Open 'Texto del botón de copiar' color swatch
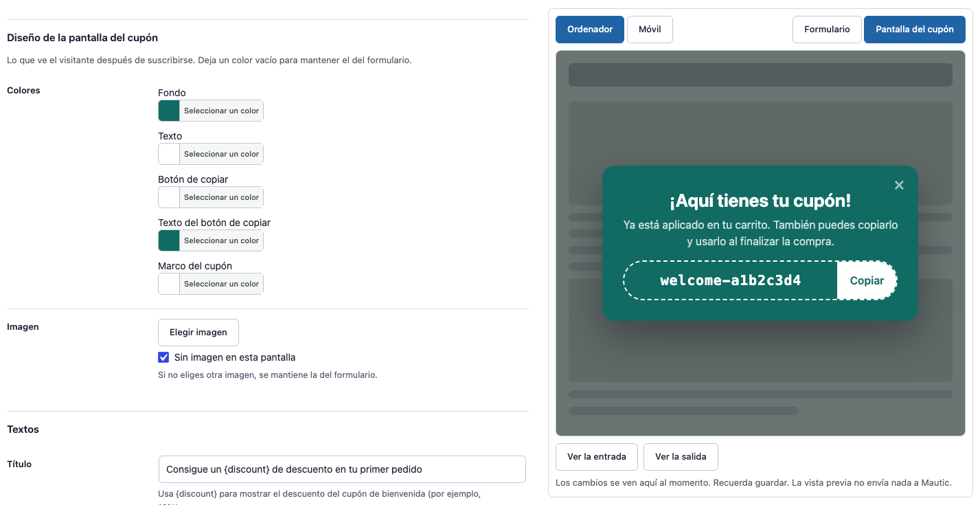 point(169,240)
